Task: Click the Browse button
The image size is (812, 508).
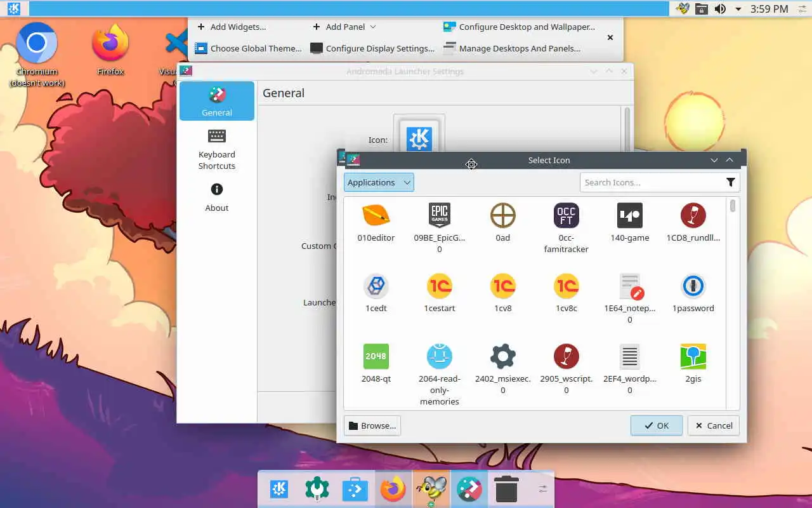Action: click(x=372, y=425)
